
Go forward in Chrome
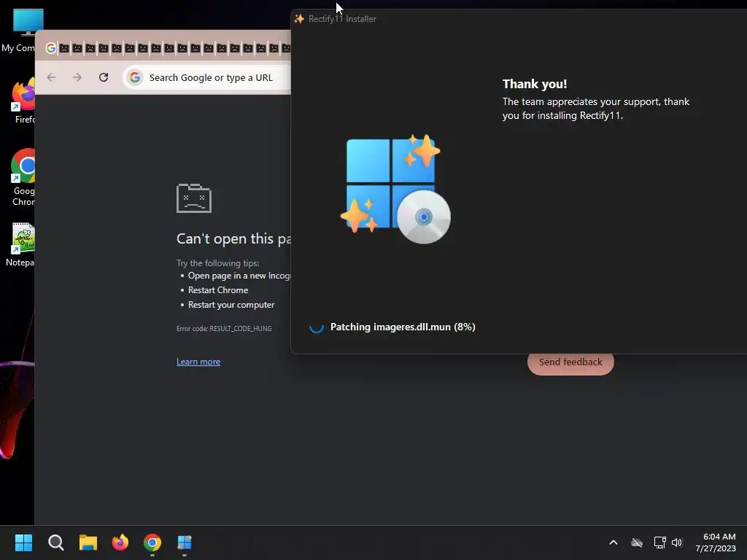(77, 77)
